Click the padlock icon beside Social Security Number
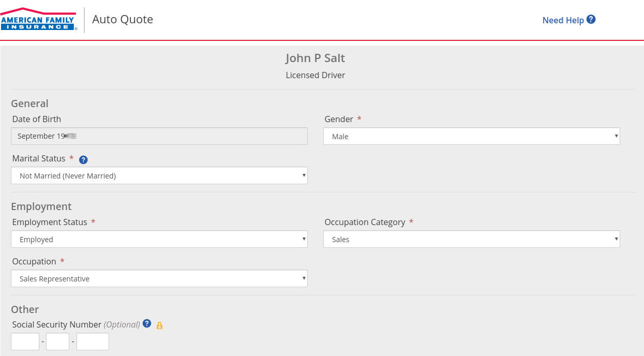Screen dimensions: 644x356 click(x=159, y=325)
